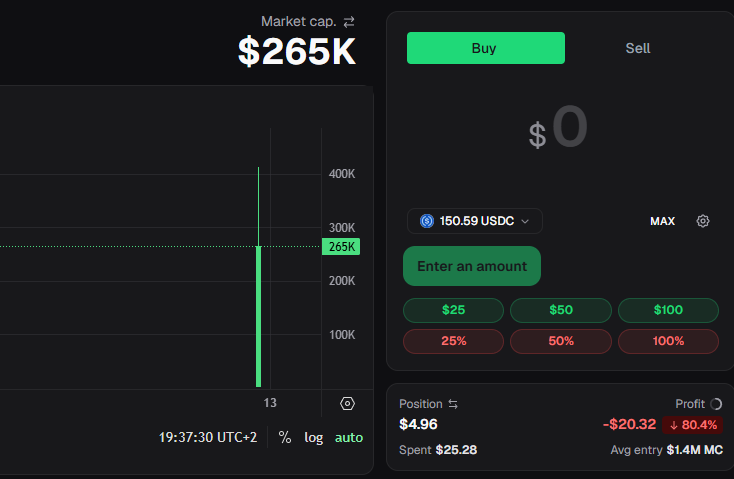Select the $50 quick buy preset
This screenshot has height=479, width=734.
pyautogui.click(x=561, y=310)
